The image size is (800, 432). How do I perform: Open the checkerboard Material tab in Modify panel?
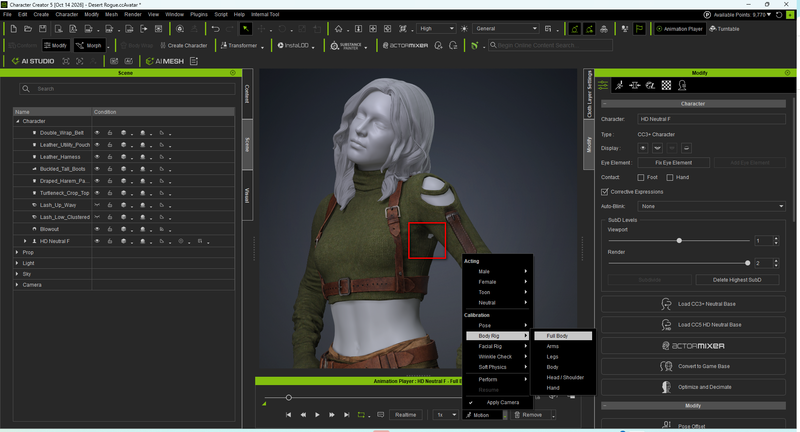[666, 86]
